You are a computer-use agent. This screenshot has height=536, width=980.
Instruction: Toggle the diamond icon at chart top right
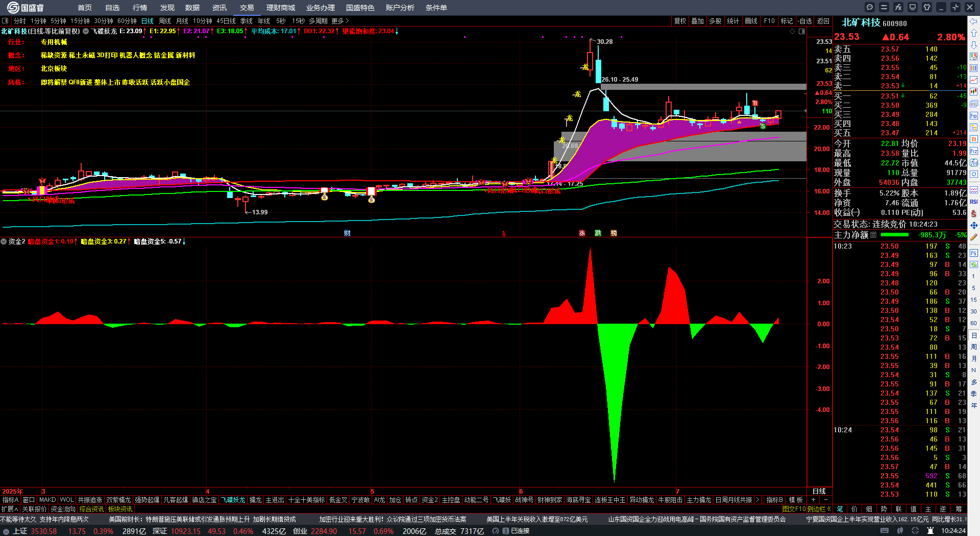tap(793, 31)
